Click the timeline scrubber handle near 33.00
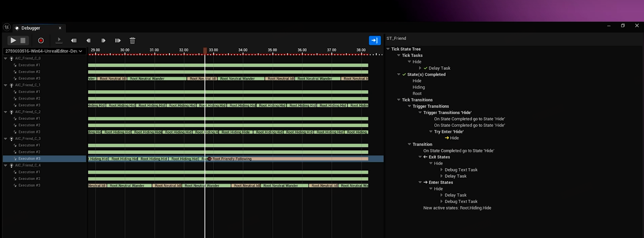The image size is (644, 238). click(205, 50)
